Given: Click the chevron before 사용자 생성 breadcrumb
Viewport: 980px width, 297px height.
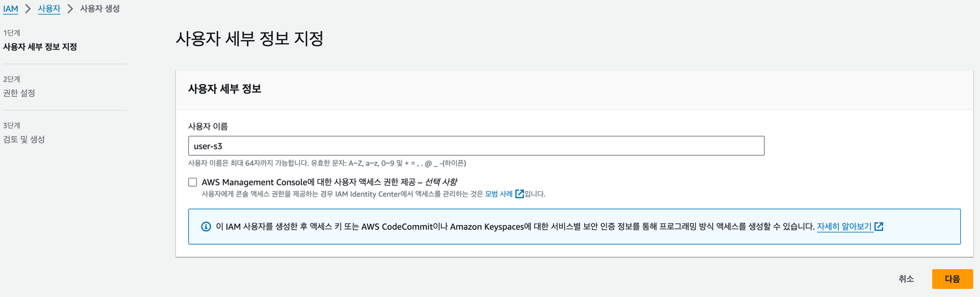Looking at the screenshot, I should [70, 9].
